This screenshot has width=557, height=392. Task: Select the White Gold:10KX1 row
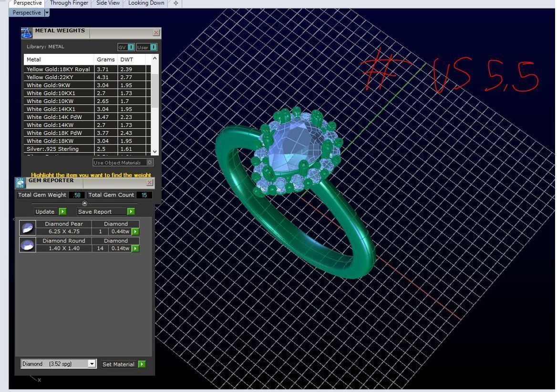[87, 93]
